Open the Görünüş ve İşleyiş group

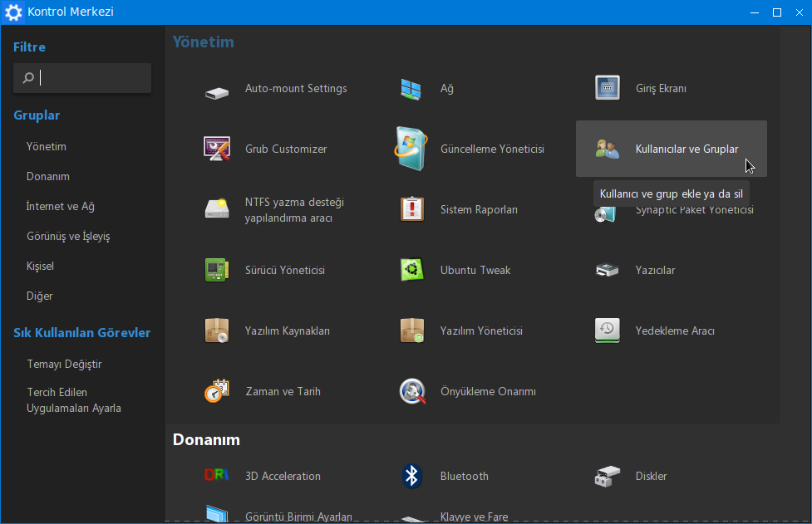[68, 237]
